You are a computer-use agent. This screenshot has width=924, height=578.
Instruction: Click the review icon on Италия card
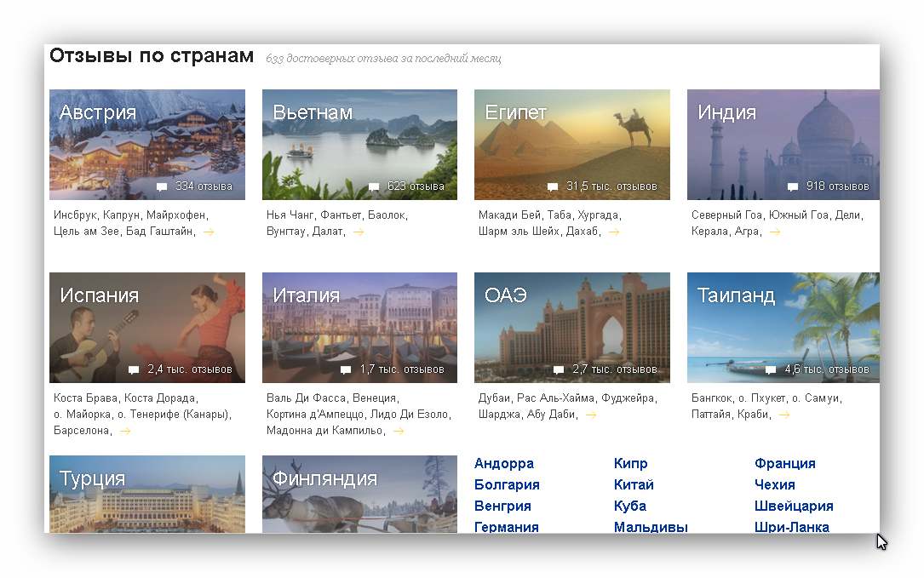tap(346, 370)
